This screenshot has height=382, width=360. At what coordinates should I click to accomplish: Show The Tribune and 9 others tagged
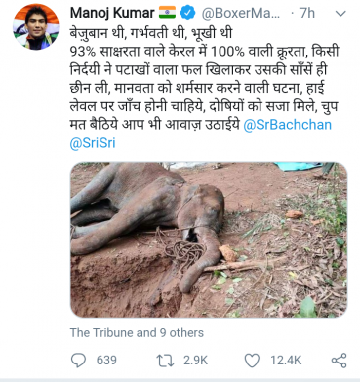click(137, 333)
